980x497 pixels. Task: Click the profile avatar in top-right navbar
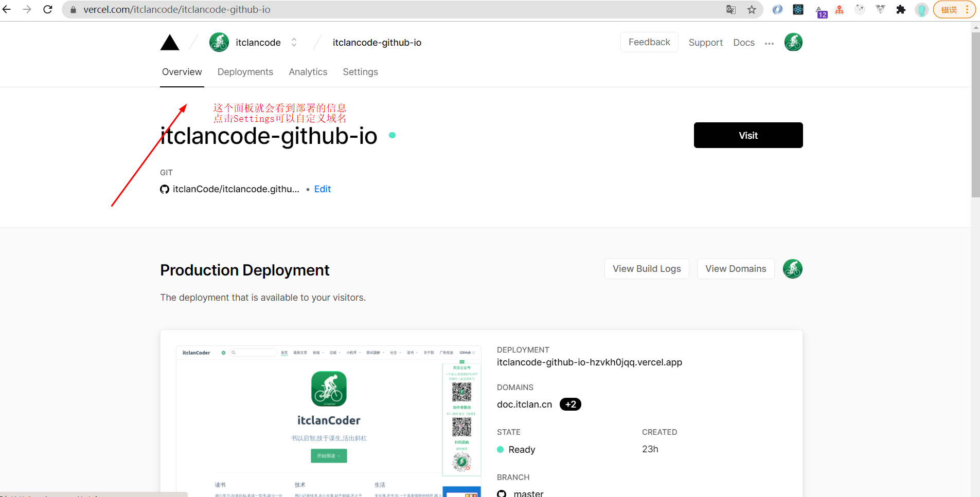tap(793, 42)
